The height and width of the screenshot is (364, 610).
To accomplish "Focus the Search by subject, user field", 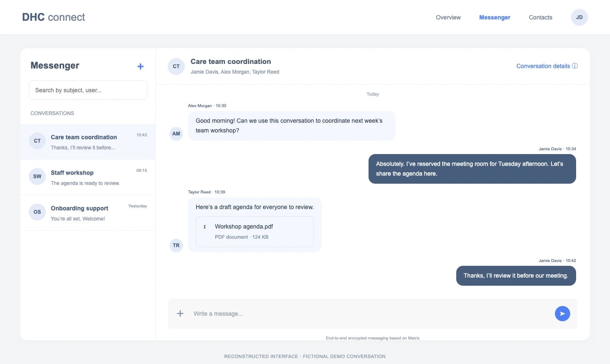I will (x=88, y=90).
